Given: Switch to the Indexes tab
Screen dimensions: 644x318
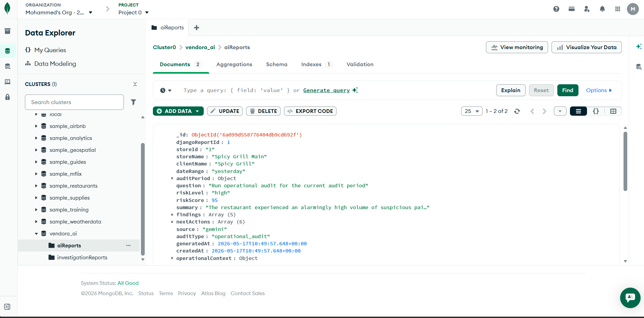Looking at the screenshot, I should (x=317, y=64).
